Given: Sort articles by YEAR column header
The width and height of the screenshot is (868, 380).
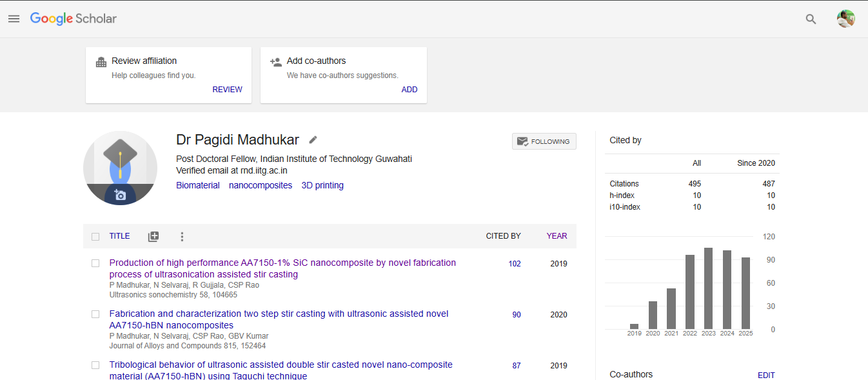Looking at the screenshot, I should point(557,236).
